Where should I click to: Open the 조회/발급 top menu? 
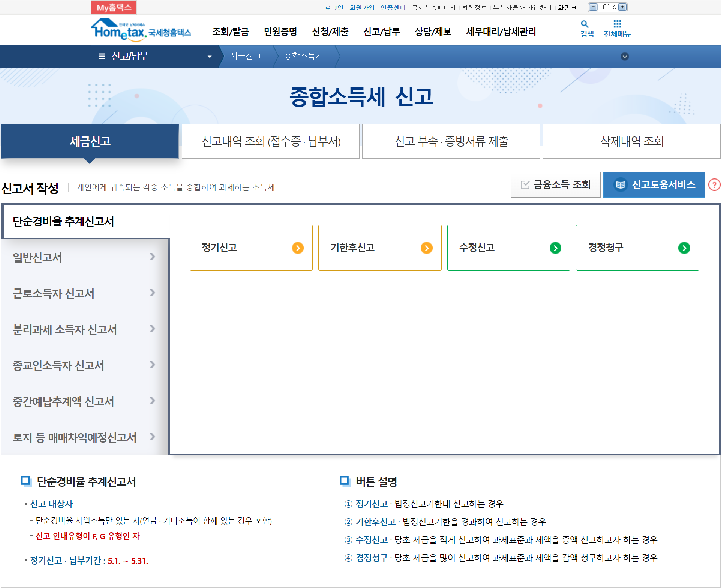pyautogui.click(x=230, y=32)
